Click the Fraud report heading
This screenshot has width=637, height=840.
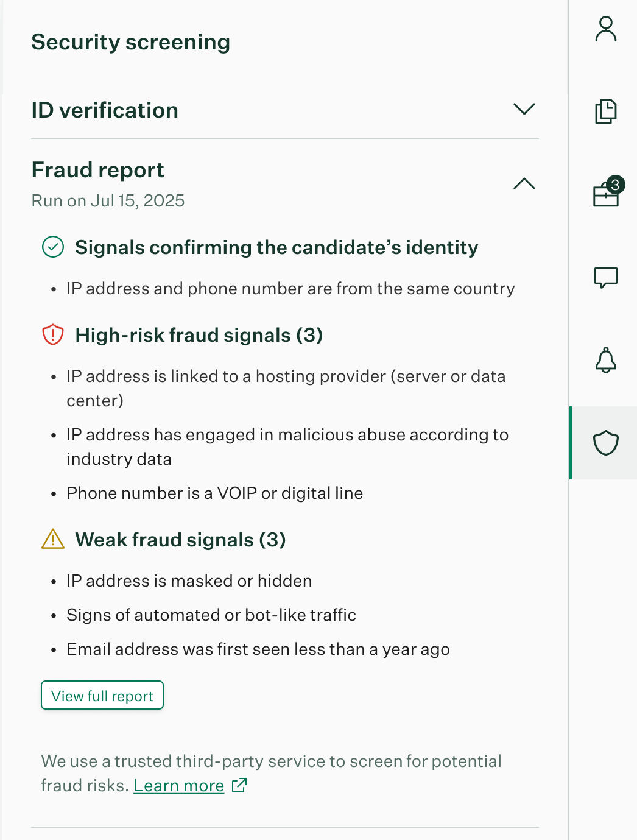point(98,170)
